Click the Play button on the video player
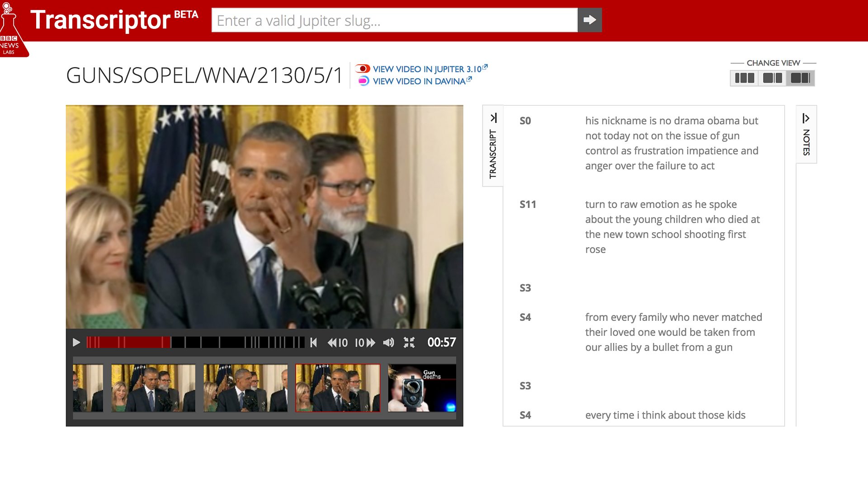The height and width of the screenshot is (488, 868). click(76, 343)
